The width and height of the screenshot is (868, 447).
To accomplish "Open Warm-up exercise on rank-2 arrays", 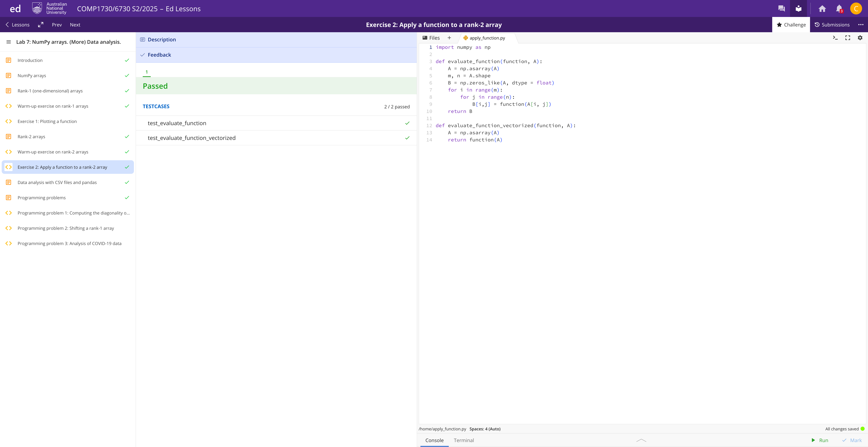I will [68, 152].
